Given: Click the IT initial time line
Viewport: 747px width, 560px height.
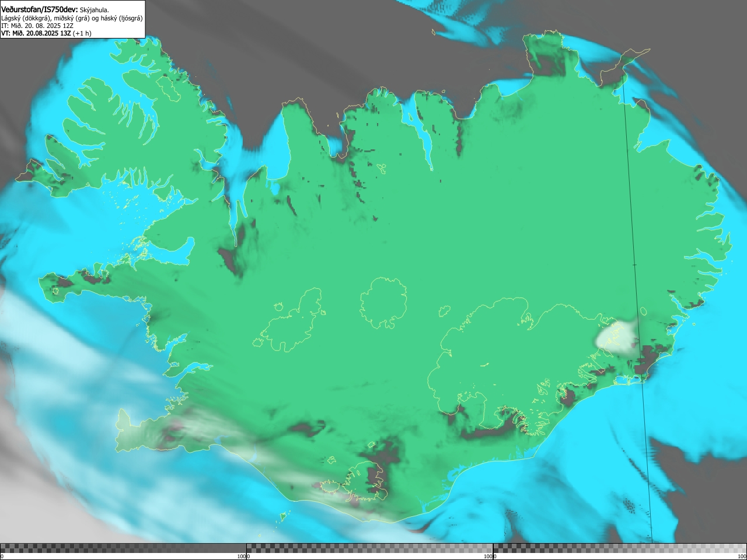Looking at the screenshot, I should pos(39,26).
